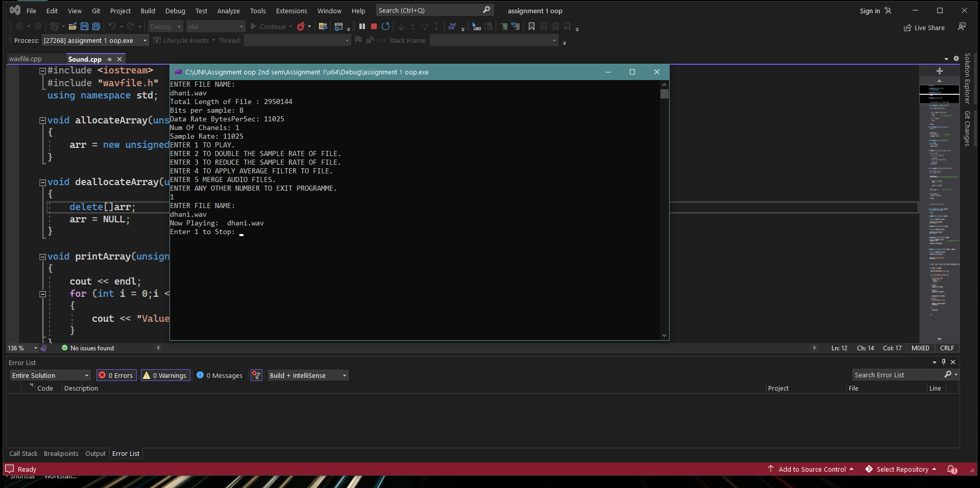Open the Analyze menu

[x=228, y=11]
